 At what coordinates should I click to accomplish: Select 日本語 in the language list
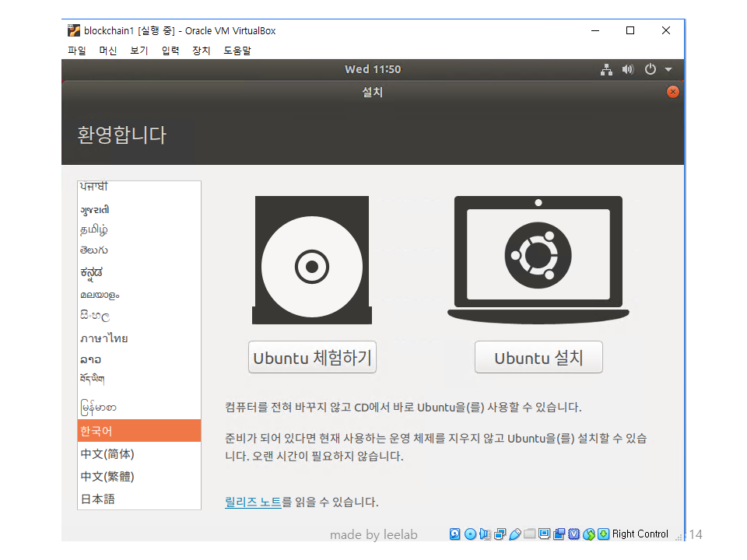139,499
